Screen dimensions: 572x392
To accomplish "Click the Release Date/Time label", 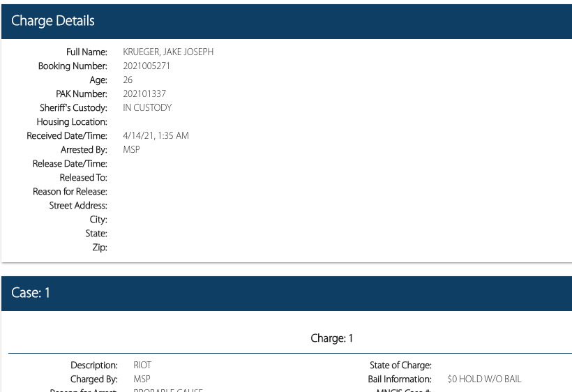I will point(70,164).
